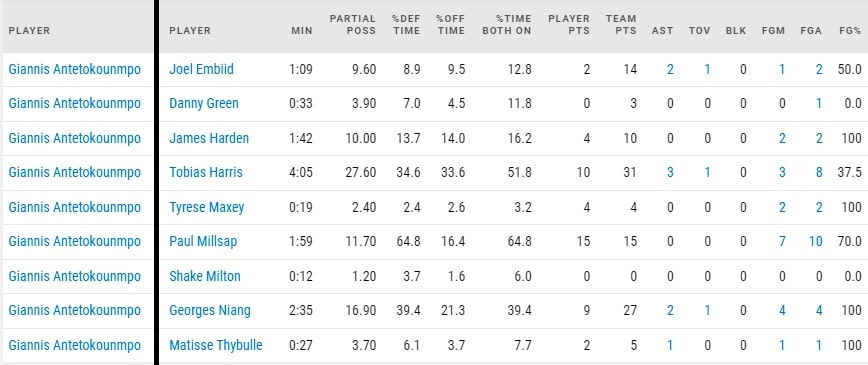Open Danny Green player link

(204, 104)
